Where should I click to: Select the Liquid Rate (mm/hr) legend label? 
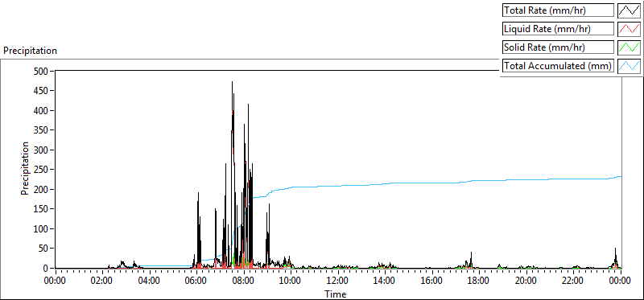pyautogui.click(x=558, y=29)
